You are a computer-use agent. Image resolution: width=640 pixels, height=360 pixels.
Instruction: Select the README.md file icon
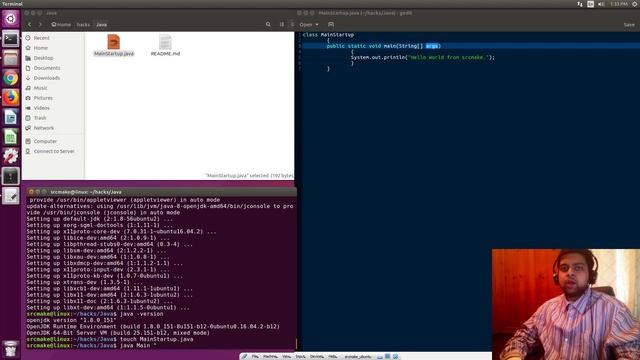click(165, 42)
